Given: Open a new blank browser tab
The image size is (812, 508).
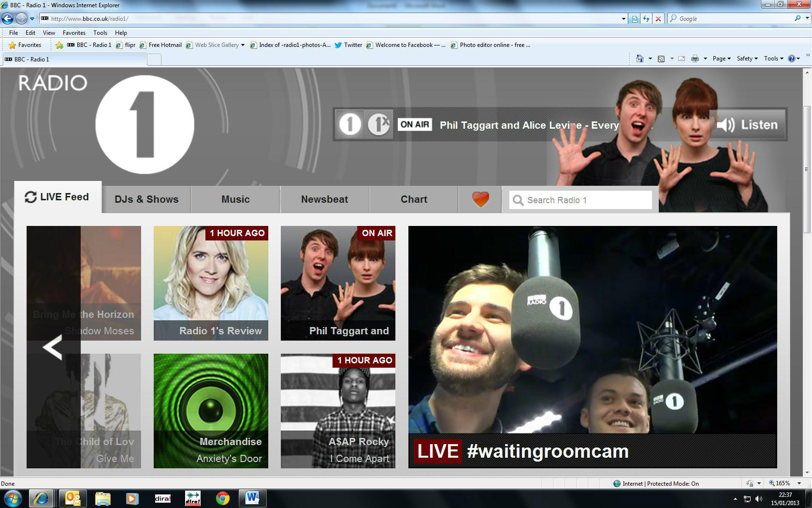Looking at the screenshot, I should click(x=154, y=60).
